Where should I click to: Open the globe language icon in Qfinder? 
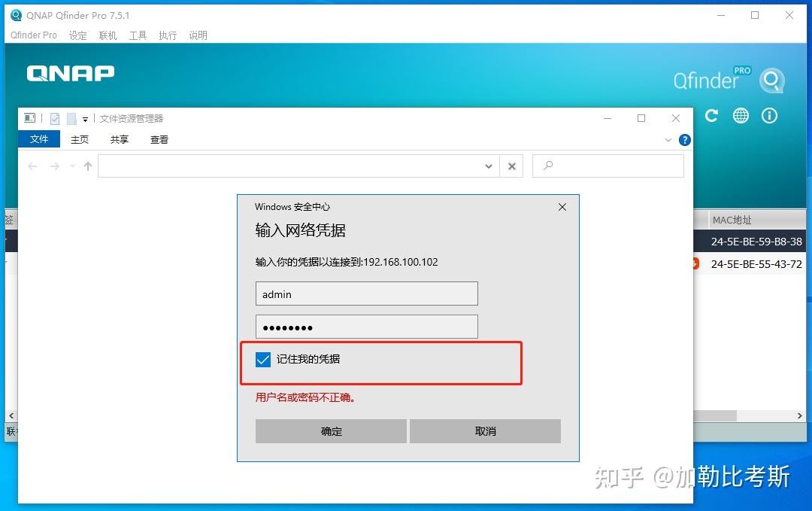(x=741, y=116)
